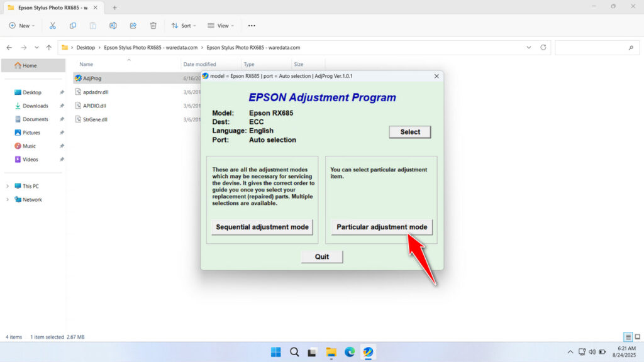Open the See more ellipsis menu
This screenshot has height=362, width=644.
252,25
